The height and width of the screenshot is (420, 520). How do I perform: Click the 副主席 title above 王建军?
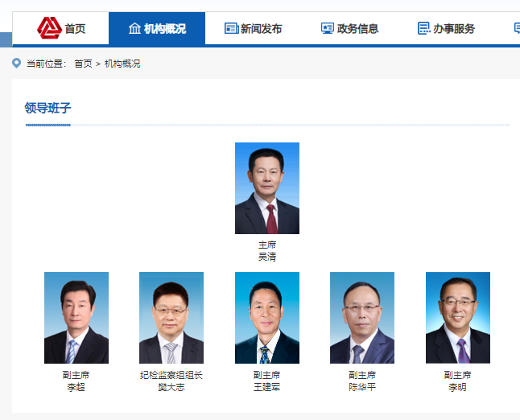(x=267, y=375)
